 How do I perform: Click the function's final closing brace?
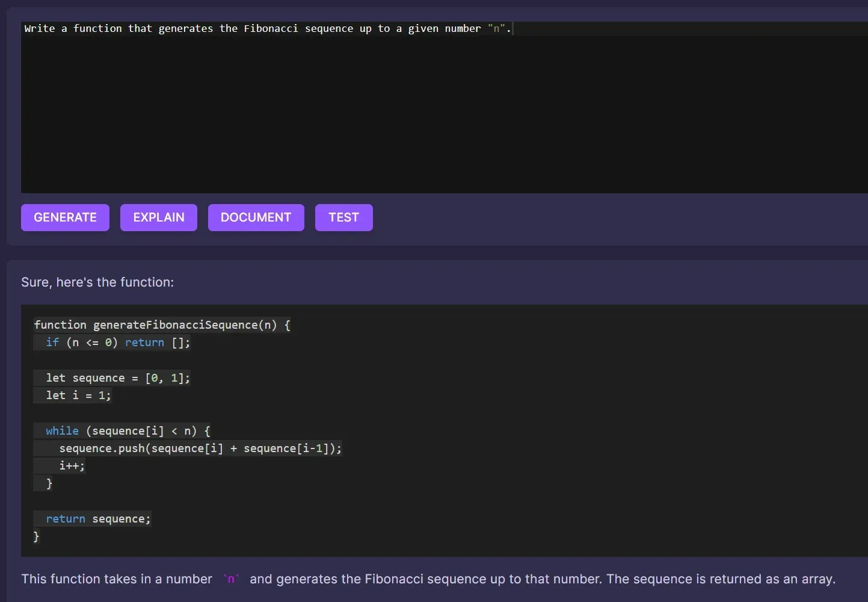click(36, 536)
